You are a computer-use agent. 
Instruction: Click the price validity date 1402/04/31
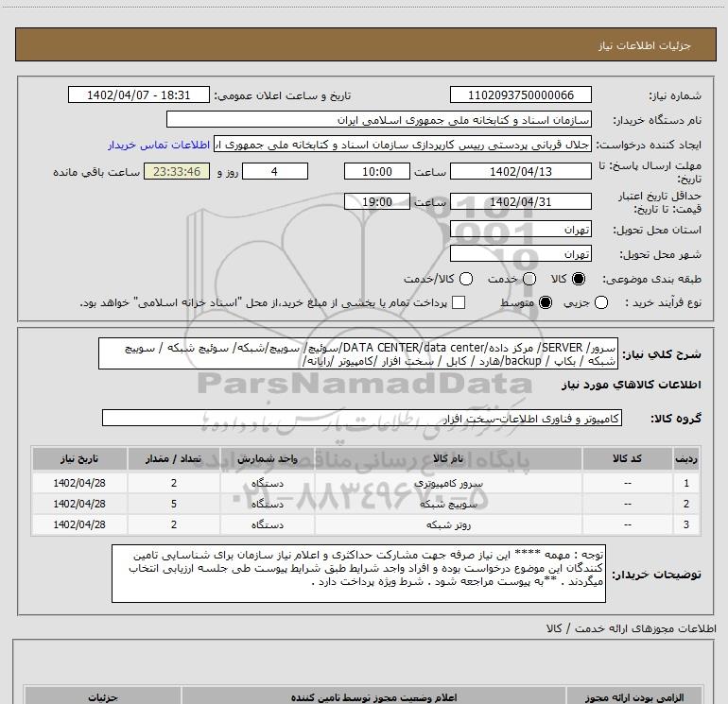coord(520,201)
